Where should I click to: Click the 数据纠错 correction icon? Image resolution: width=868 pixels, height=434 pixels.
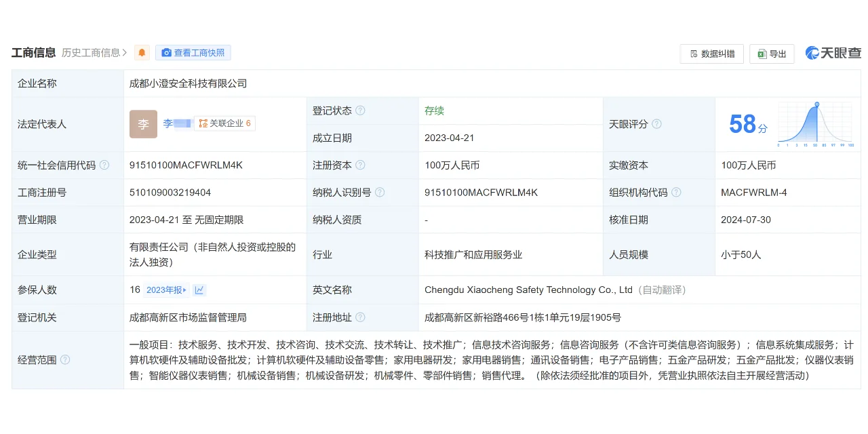693,53
